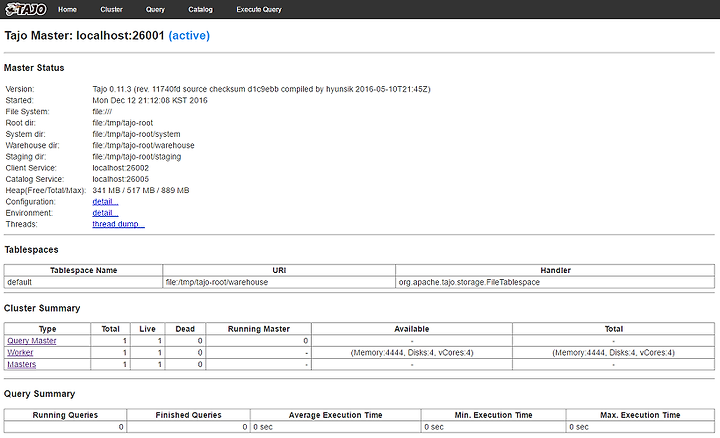The height and width of the screenshot is (438, 720).
Task: Click the 'Max. Execution Time' column header
Action: tap(640, 415)
